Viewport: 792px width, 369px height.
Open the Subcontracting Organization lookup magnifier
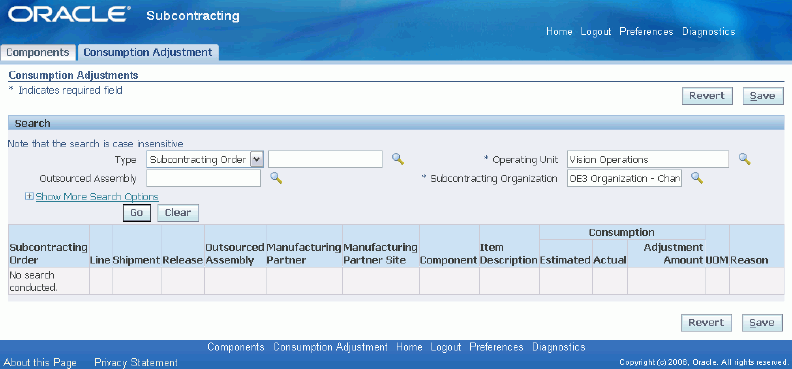[697, 178]
